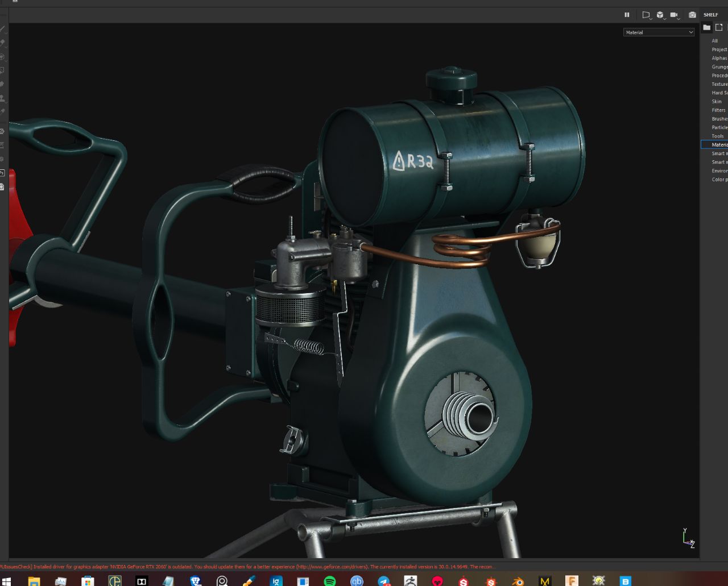
Task: Select the All category in the Shelf
Action: [x=715, y=41]
